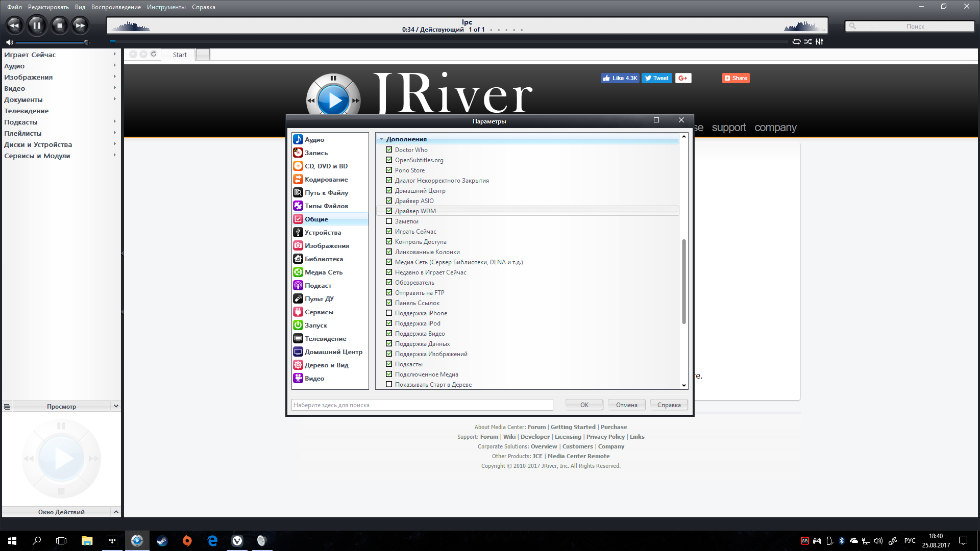Click the Tweet share button
The image size is (980, 551).
coord(656,78)
